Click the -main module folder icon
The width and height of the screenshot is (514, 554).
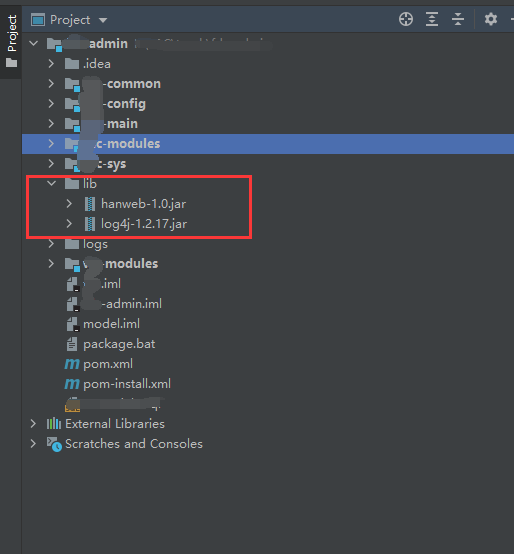72,124
